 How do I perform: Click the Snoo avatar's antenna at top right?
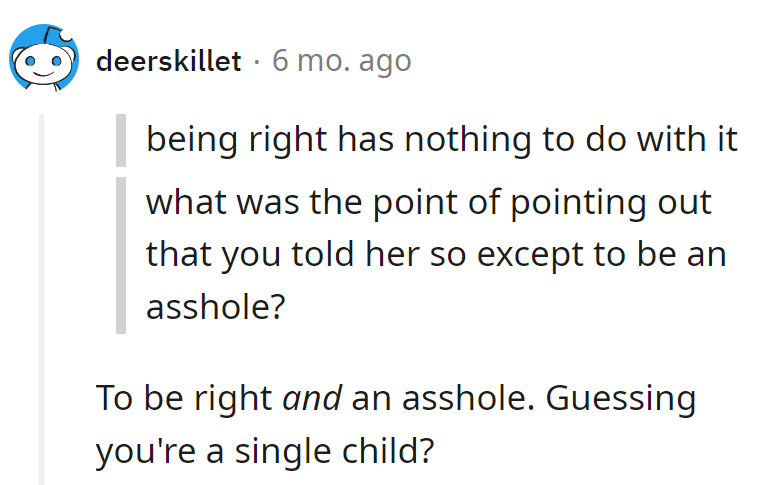67,38
